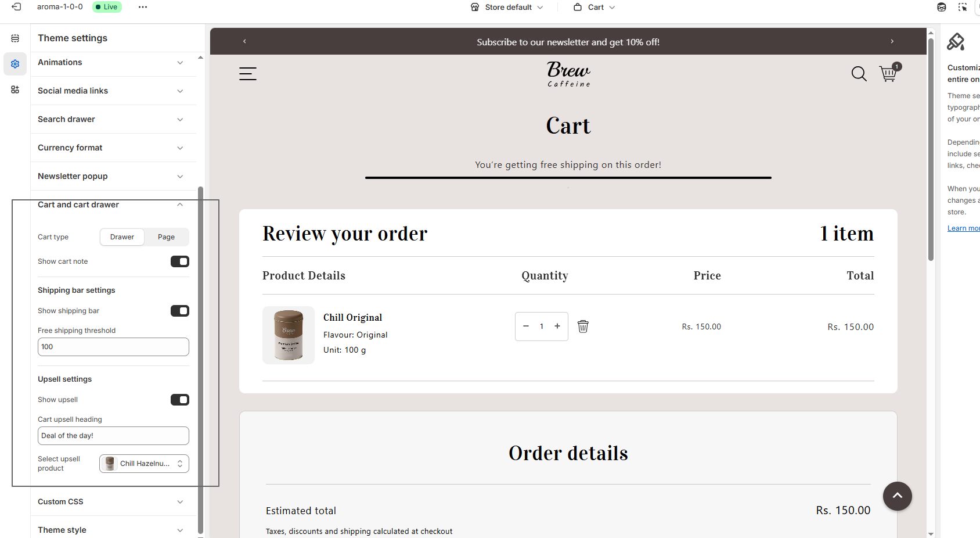Open the Cart page template dropdown
The height and width of the screenshot is (538, 980).
pos(595,7)
